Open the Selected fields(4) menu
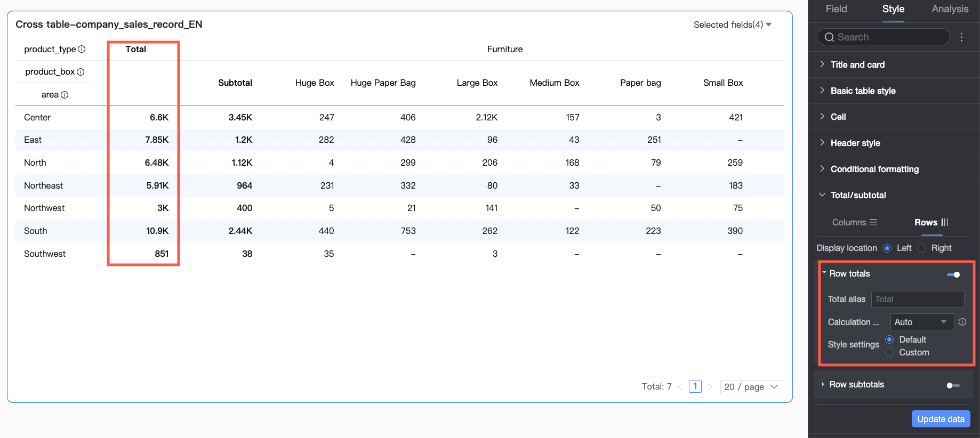The width and height of the screenshot is (980, 438). point(732,25)
